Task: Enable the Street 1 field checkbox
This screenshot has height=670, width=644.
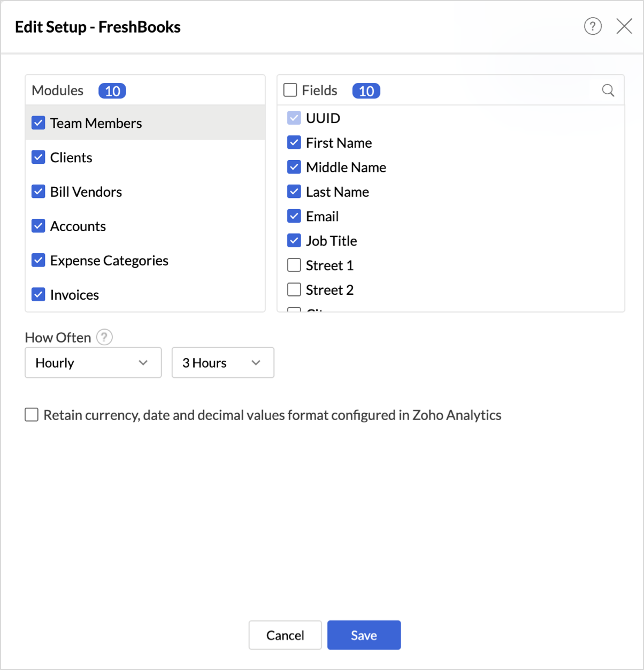Action: (294, 265)
